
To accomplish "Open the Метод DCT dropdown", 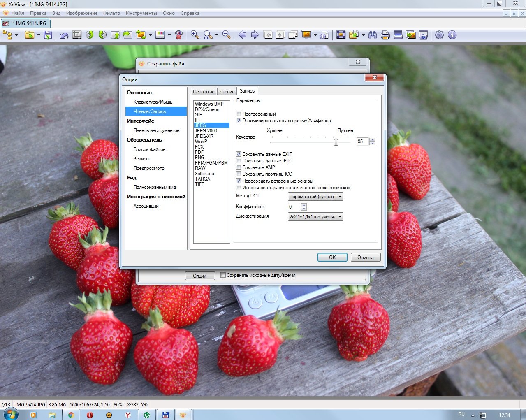I will coord(315,197).
